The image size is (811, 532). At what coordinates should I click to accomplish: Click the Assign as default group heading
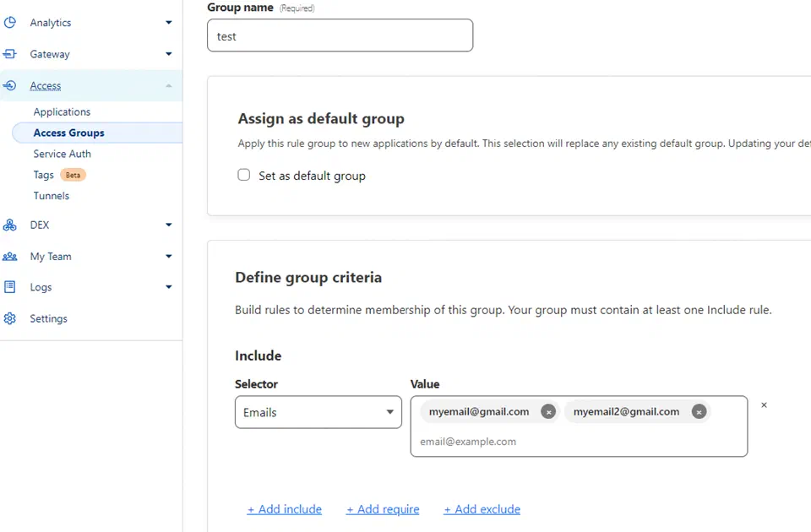321,119
